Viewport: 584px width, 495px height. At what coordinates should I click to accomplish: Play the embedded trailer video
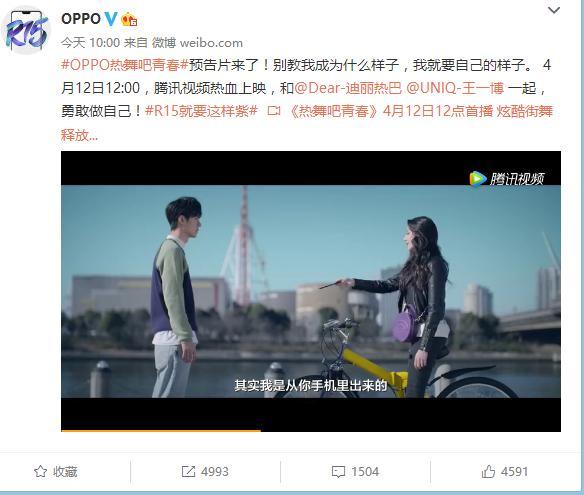tap(311, 291)
